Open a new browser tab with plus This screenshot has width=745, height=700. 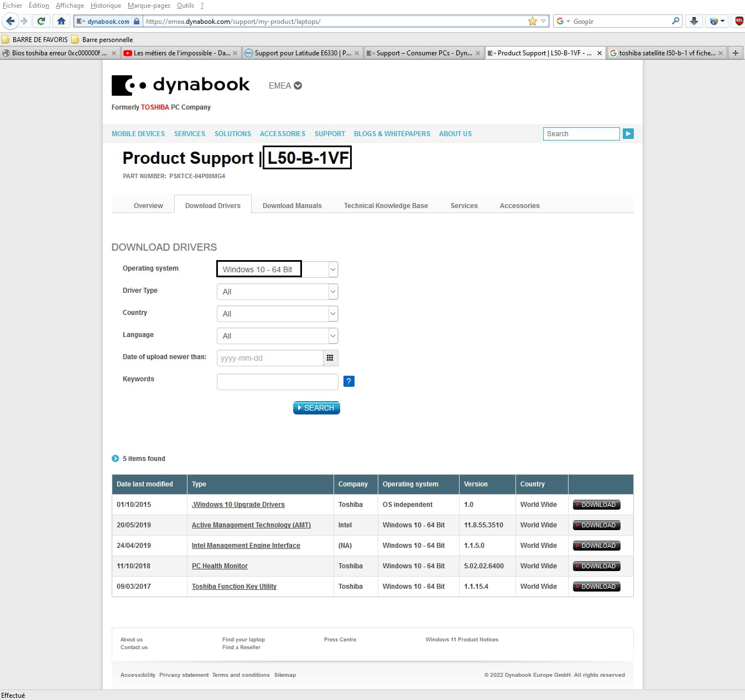tap(736, 53)
